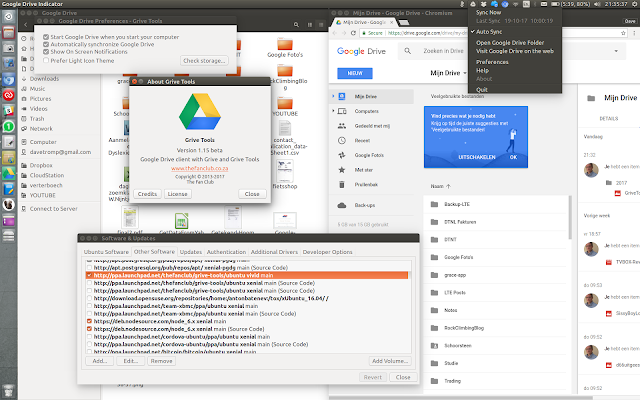
Task: Open Preferences from indicator menu
Action: 492,62
